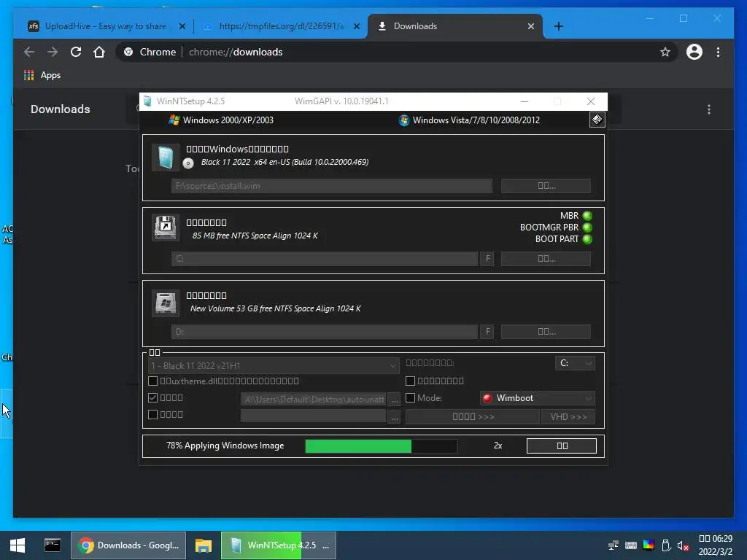Close the UploadHive tab

click(x=182, y=26)
